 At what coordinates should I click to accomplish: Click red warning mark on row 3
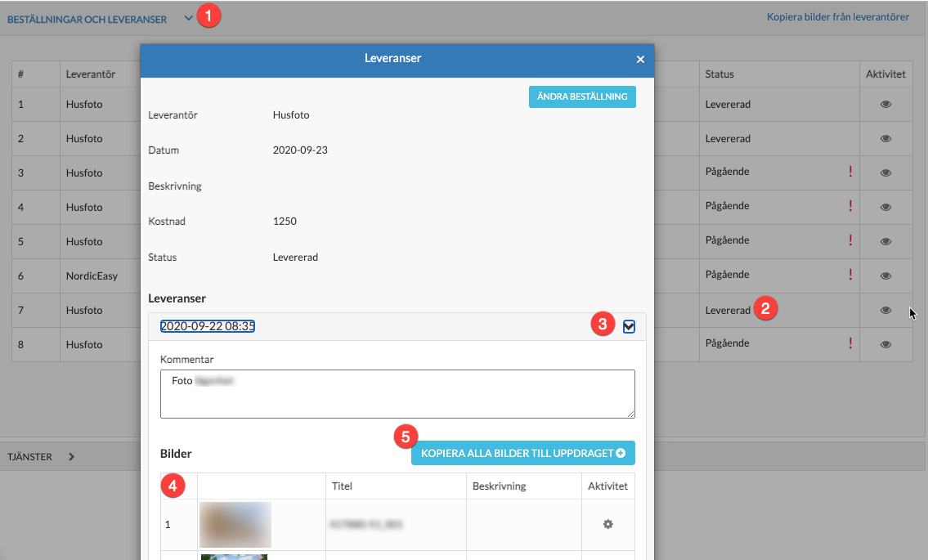click(850, 172)
